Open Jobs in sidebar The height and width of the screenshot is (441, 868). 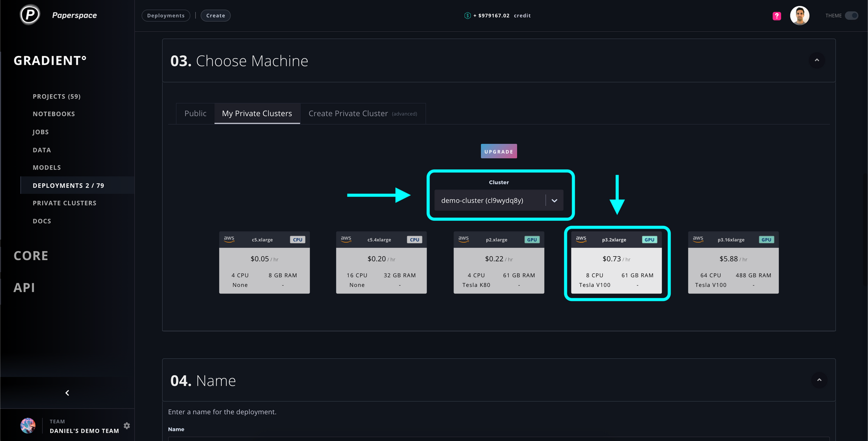pyautogui.click(x=41, y=132)
